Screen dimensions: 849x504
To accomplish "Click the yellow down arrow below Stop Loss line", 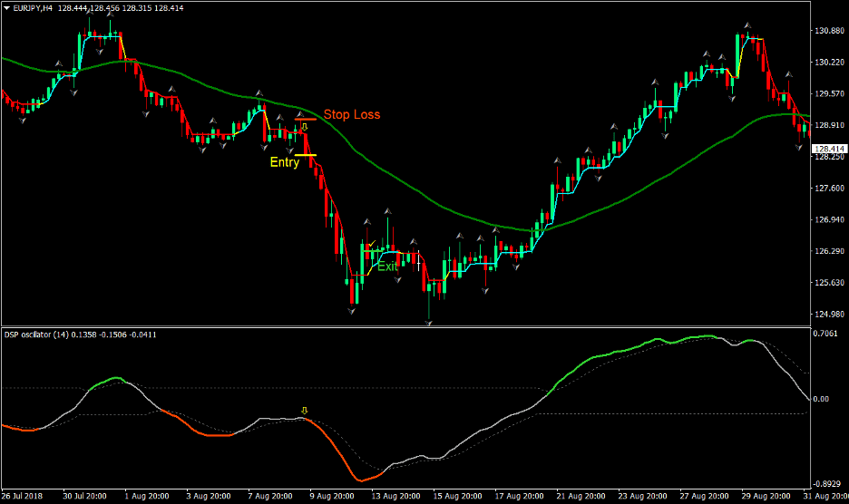I will tap(305, 128).
